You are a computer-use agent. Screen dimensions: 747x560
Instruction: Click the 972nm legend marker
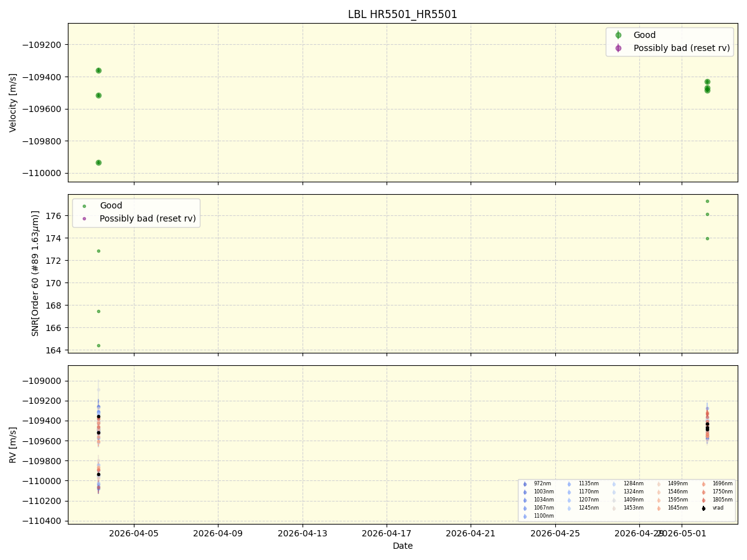coord(525,484)
